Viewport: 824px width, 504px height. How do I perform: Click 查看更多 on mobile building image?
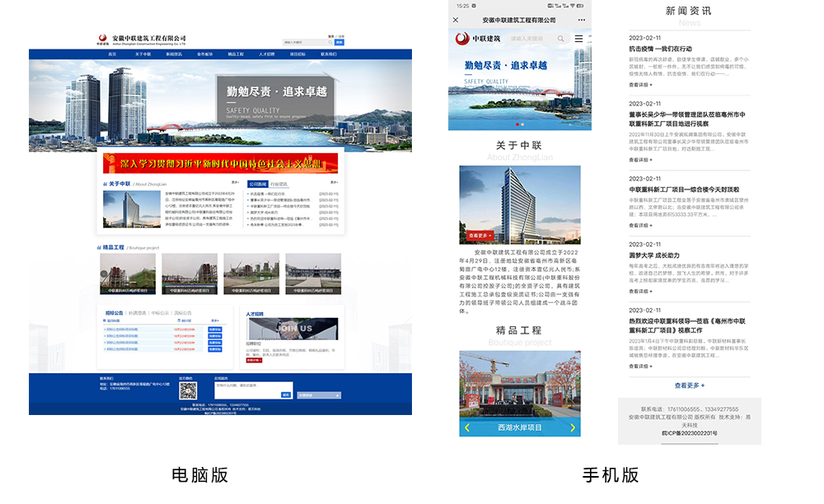tap(479, 236)
